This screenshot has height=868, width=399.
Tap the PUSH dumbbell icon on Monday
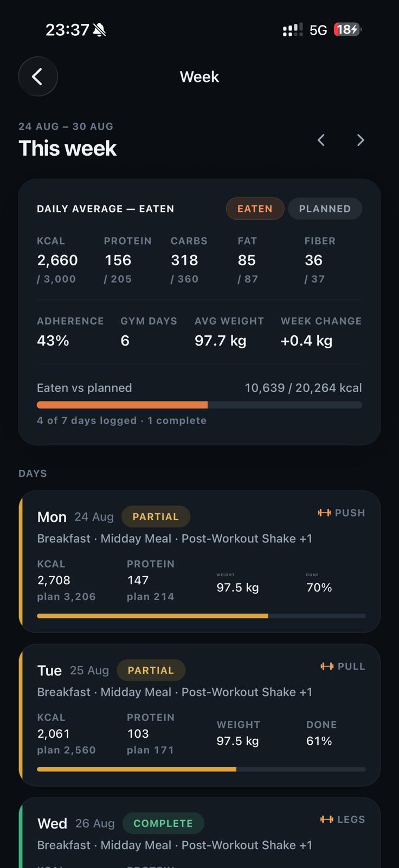[324, 513]
